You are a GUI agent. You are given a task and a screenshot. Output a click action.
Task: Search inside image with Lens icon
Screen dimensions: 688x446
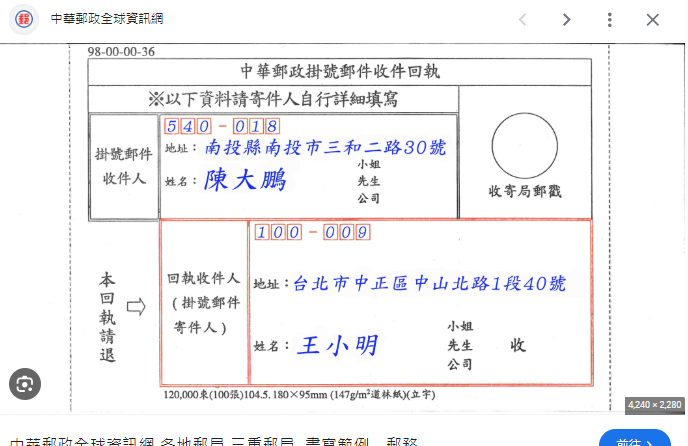pos(25,384)
